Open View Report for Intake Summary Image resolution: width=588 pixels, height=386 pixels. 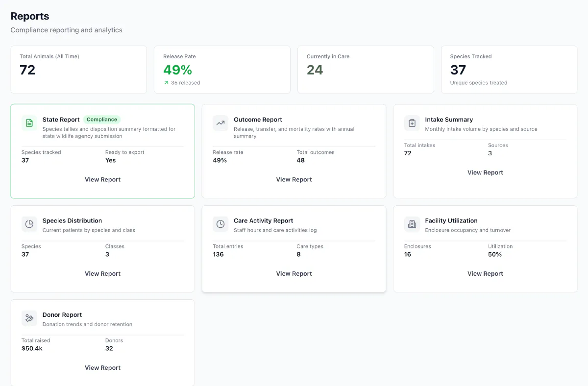click(x=485, y=172)
